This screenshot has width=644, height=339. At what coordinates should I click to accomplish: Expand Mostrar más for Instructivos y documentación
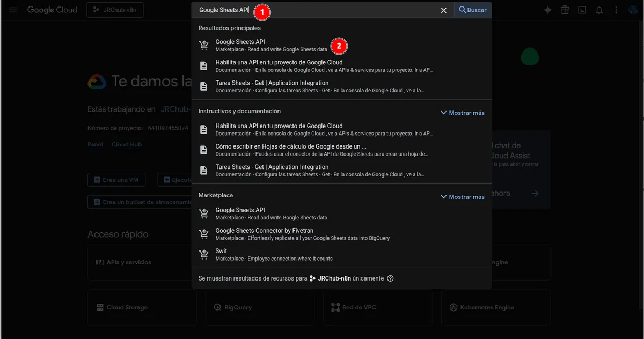462,113
